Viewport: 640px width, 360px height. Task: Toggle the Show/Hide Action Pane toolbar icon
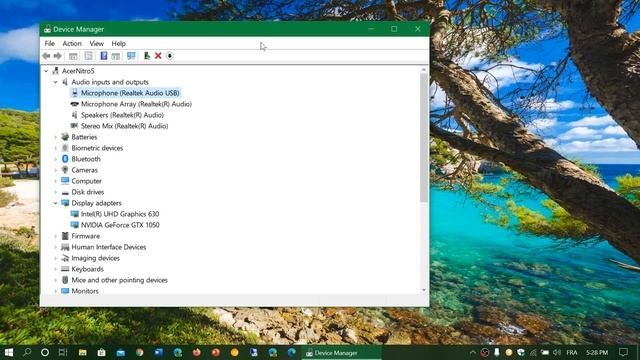pyautogui.click(x=116, y=56)
